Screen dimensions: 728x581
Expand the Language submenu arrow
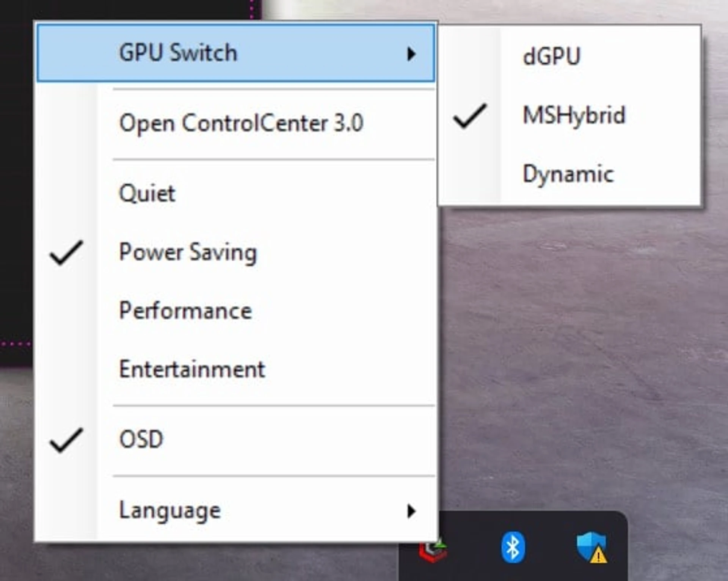point(411,511)
